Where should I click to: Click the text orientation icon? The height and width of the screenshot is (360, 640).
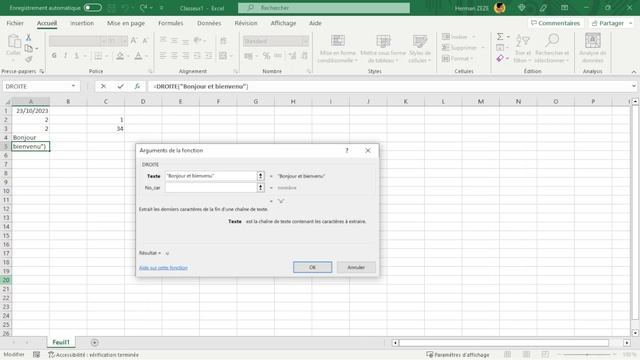(x=198, y=40)
